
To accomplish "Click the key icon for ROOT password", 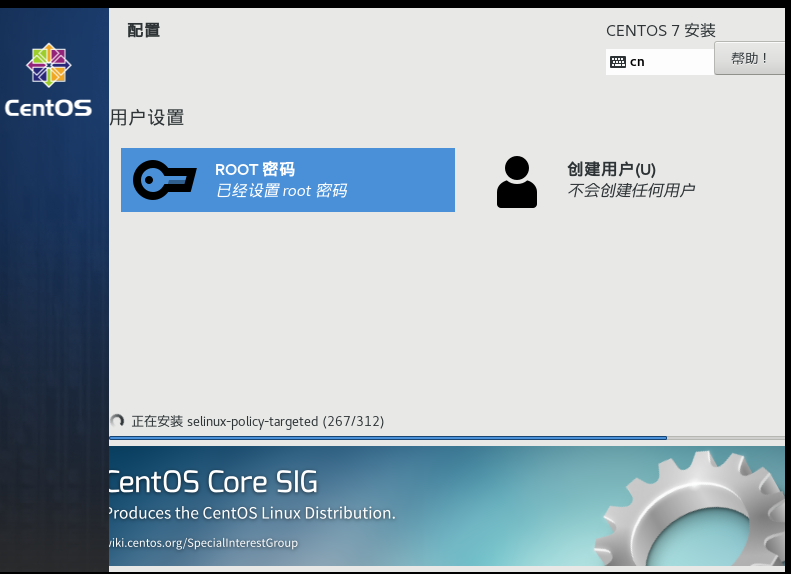I will pyautogui.click(x=165, y=180).
